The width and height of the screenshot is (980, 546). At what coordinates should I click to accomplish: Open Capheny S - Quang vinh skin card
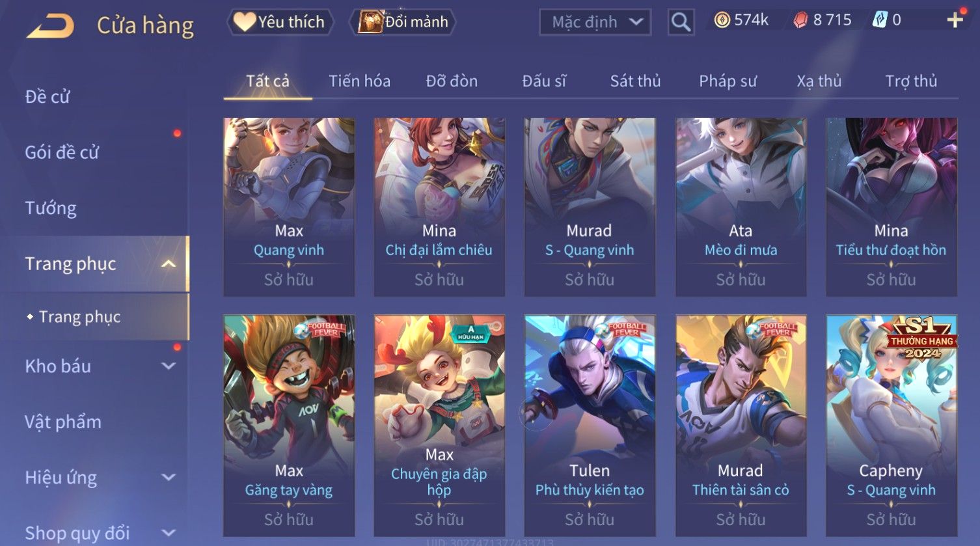pos(891,426)
